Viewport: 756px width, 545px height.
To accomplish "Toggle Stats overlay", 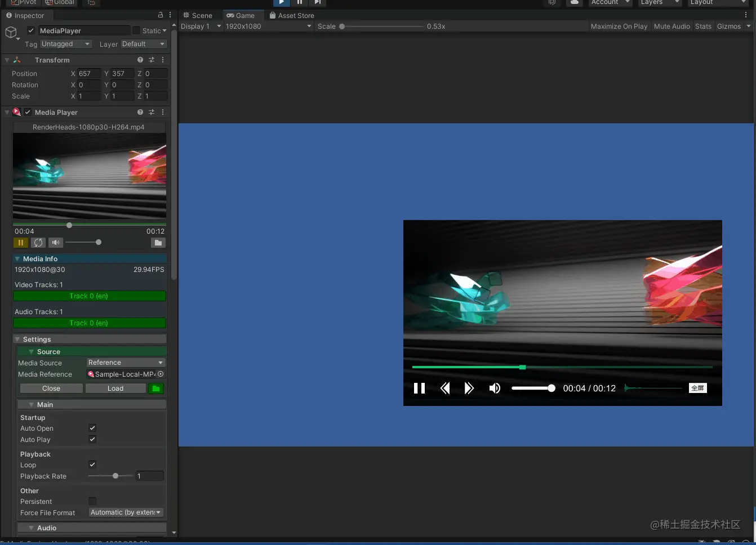I will pyautogui.click(x=703, y=26).
